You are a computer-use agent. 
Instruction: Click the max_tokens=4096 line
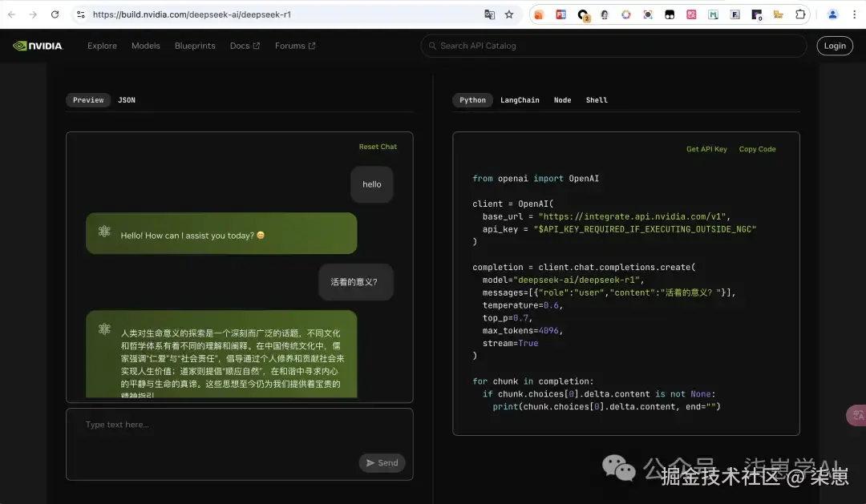coord(523,331)
